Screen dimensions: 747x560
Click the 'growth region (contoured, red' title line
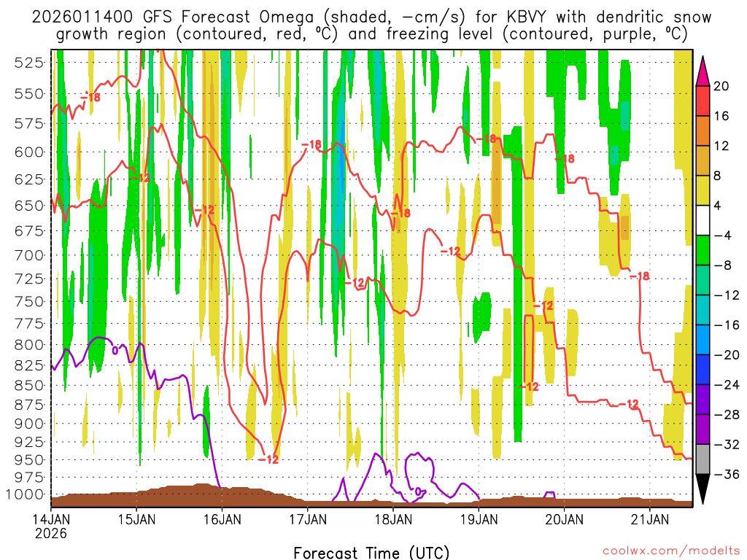tap(371, 34)
